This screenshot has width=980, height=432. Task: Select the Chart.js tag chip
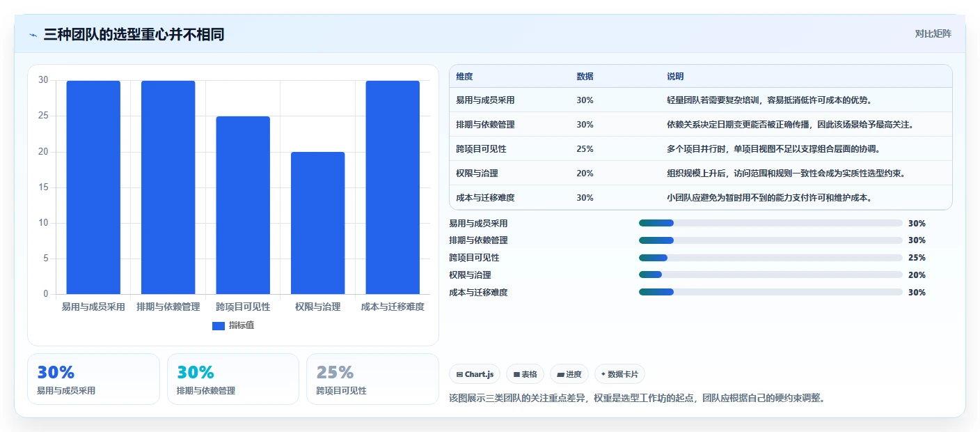[x=475, y=374]
